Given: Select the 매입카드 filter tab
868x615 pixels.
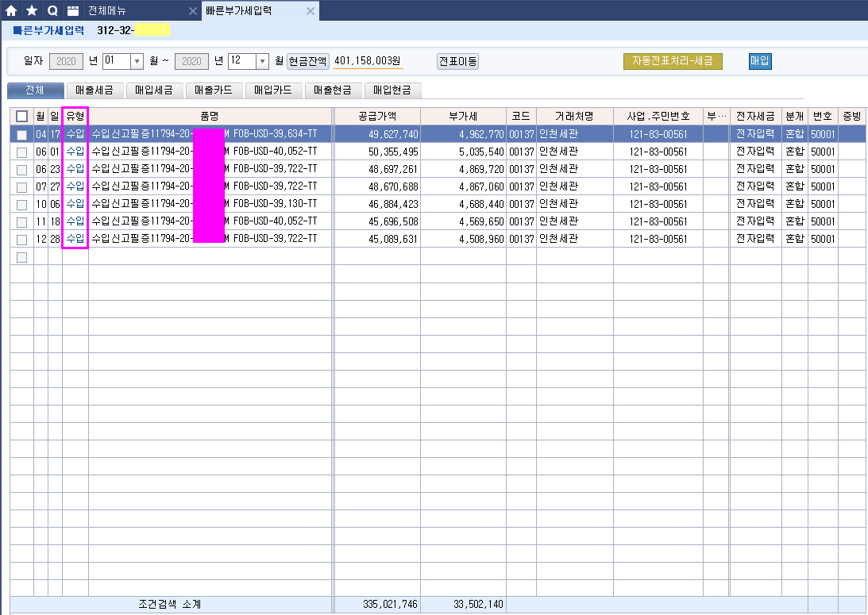Looking at the screenshot, I should pos(272,90).
